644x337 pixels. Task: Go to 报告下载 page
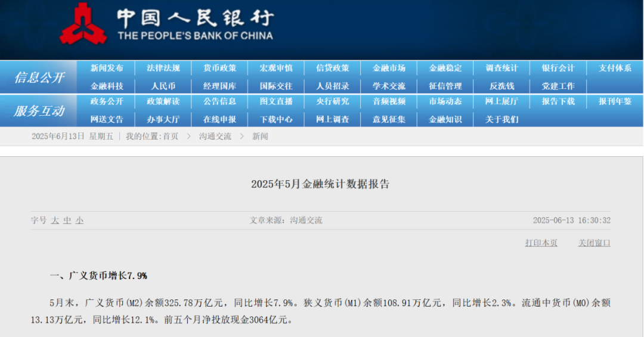click(558, 101)
